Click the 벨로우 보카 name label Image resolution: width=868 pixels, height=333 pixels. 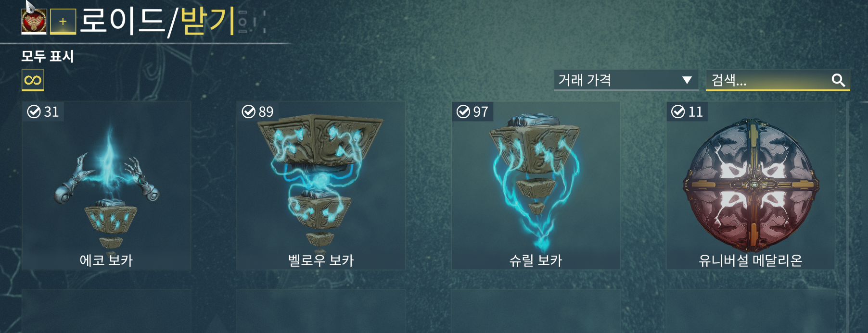coord(321,260)
